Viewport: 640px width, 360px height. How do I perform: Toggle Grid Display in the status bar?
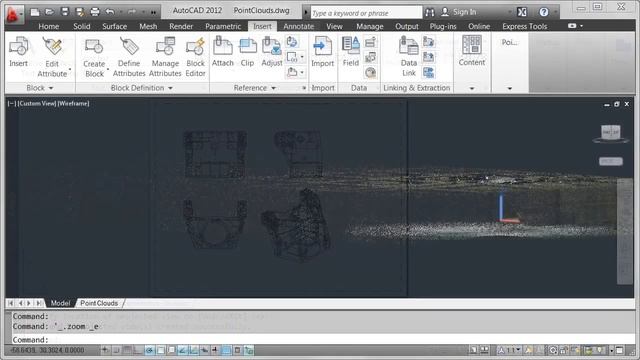[127, 350]
